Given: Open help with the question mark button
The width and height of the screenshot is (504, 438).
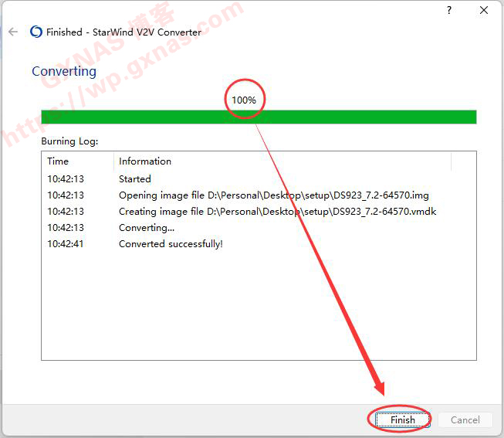Looking at the screenshot, I should pos(449,10).
